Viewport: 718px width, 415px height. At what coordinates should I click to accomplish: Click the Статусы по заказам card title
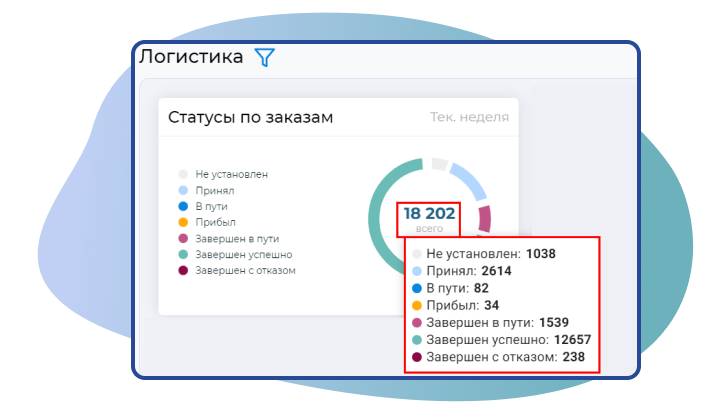250,117
